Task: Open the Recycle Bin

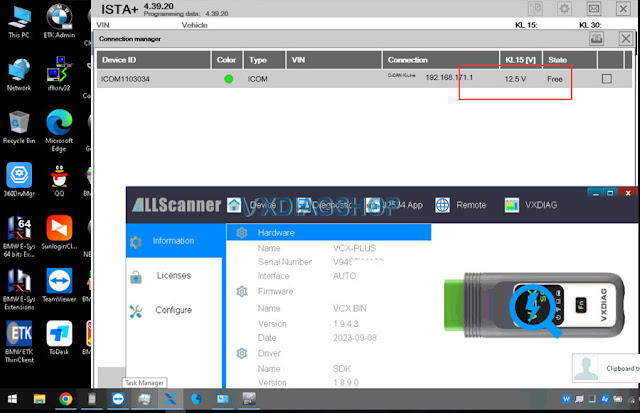Action: point(19,127)
